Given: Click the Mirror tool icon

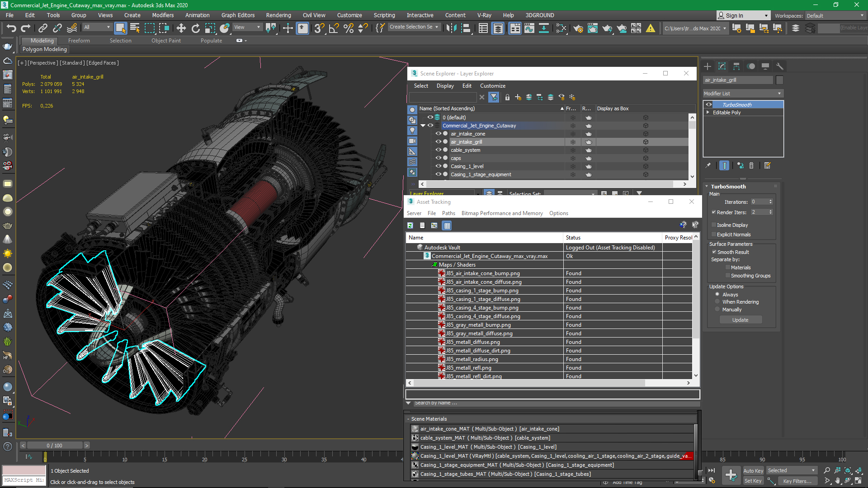Looking at the screenshot, I should tap(451, 28).
